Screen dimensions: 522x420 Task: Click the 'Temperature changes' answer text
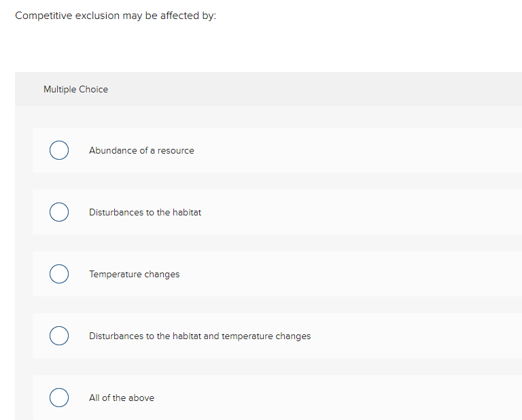tap(134, 275)
